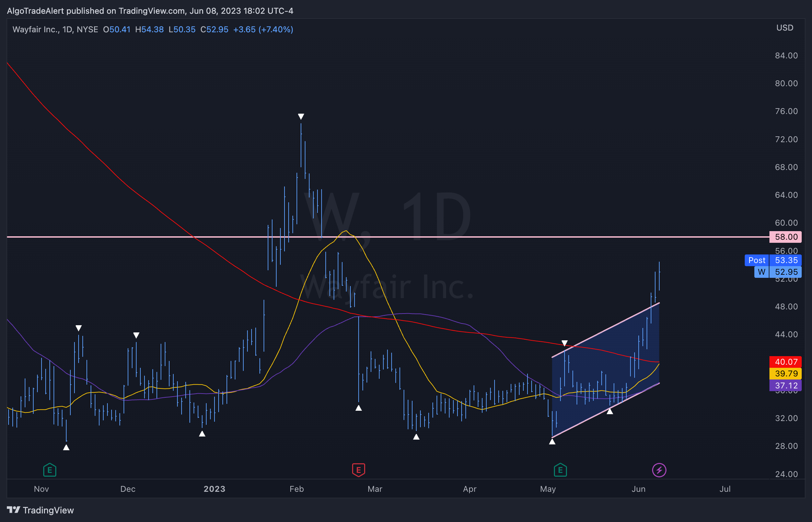
Task: Click the 84.00 price axis label
Action: coord(786,56)
